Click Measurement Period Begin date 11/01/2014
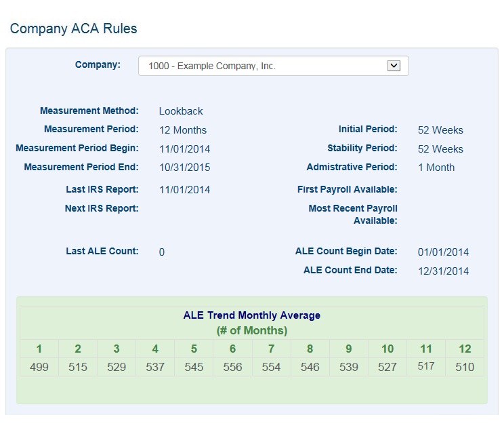Screen dimensions: 504x432 pyautogui.click(x=184, y=149)
